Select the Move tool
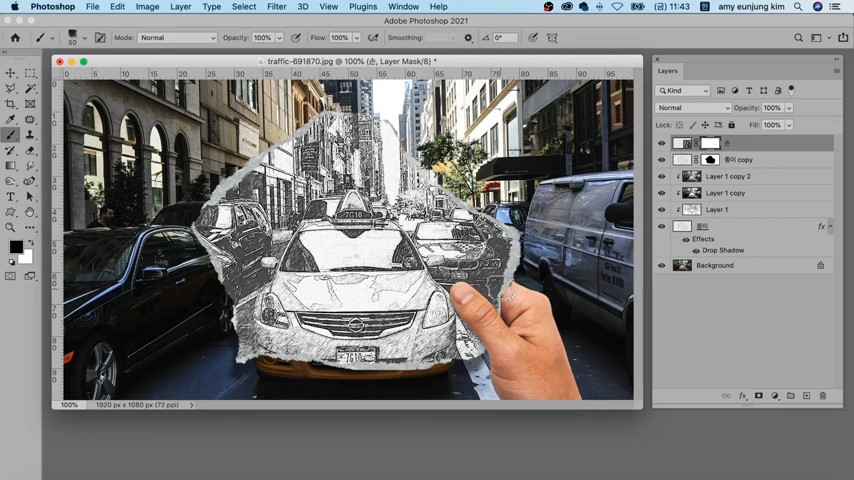Screen dimensions: 854x480 [11, 73]
